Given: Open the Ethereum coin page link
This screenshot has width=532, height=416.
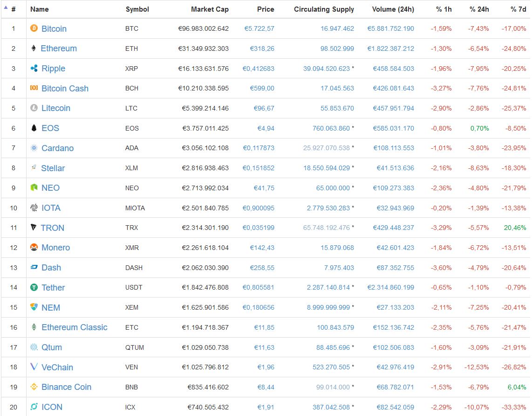Looking at the screenshot, I should point(59,49).
